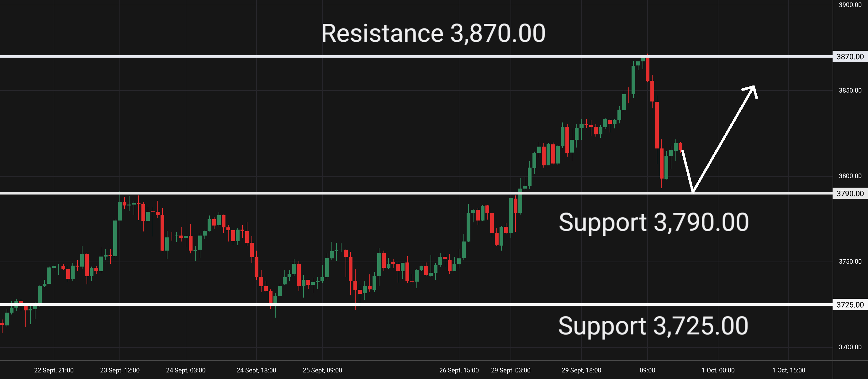Click the 3800.00 price scale label
Image resolution: width=868 pixels, height=379 pixels.
tap(850, 176)
